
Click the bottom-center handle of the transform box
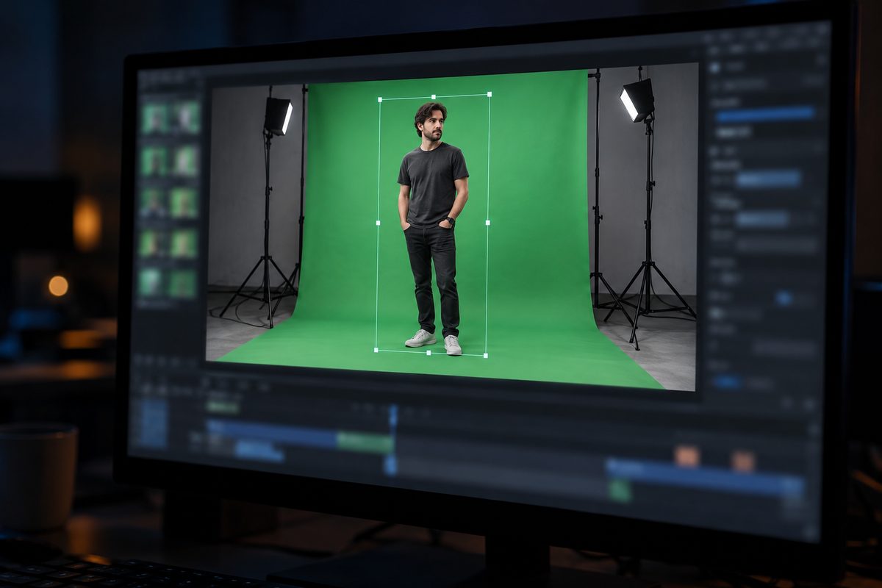pos(429,353)
